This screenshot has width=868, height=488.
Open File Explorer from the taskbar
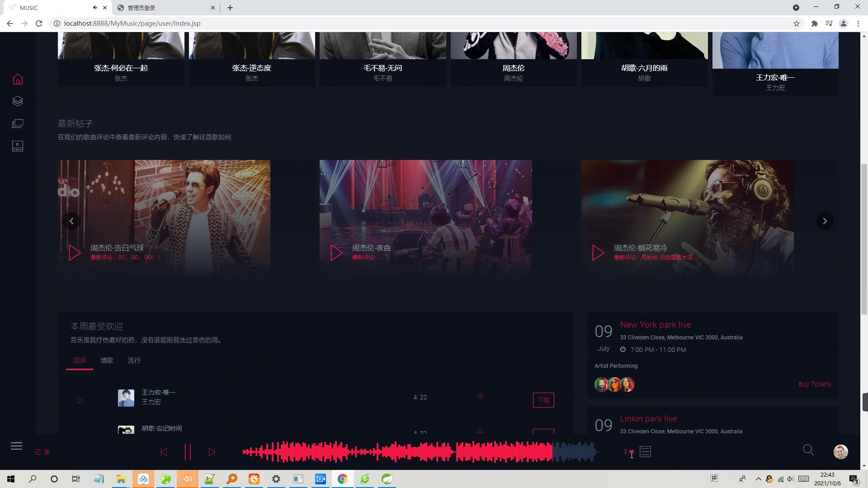click(121, 479)
